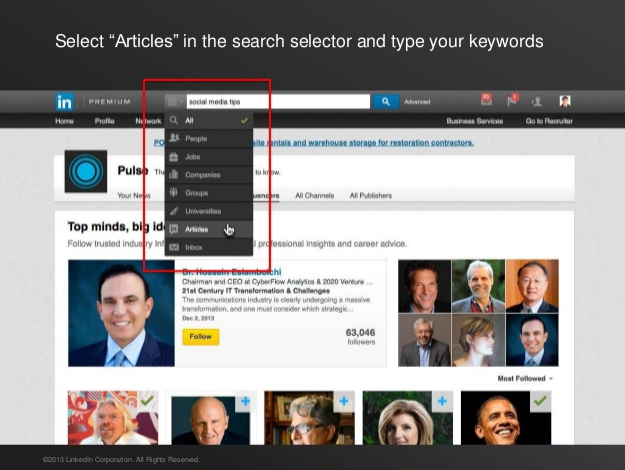Open the inbox messages icon in header
Image resolution: width=625 pixels, height=470 pixels.
point(486,100)
